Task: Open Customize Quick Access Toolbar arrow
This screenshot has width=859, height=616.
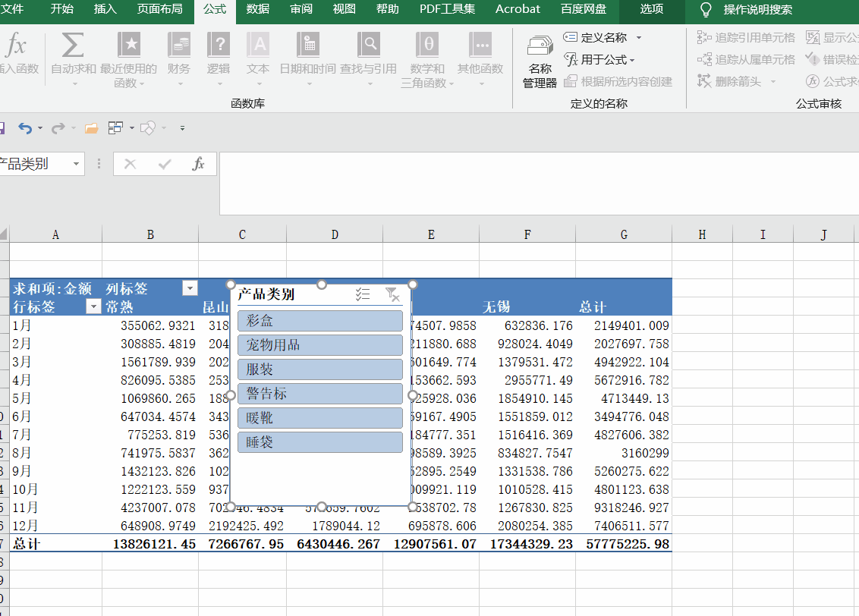Action: [182, 128]
